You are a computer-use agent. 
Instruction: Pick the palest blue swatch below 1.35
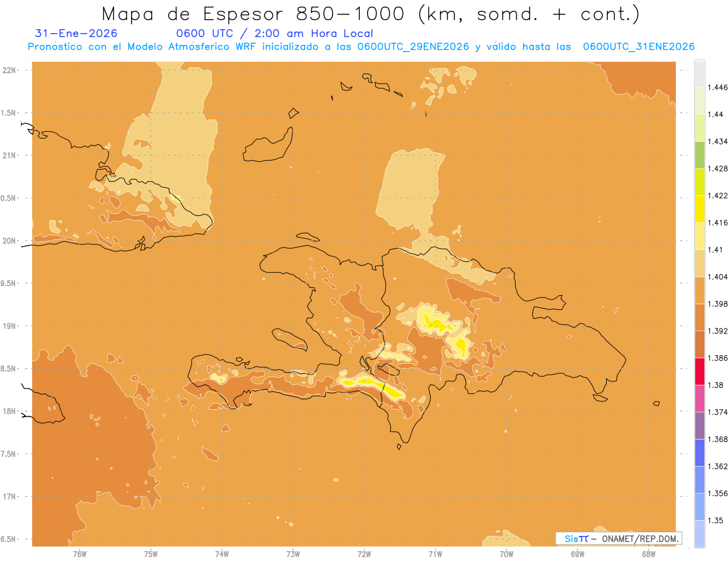699,534
